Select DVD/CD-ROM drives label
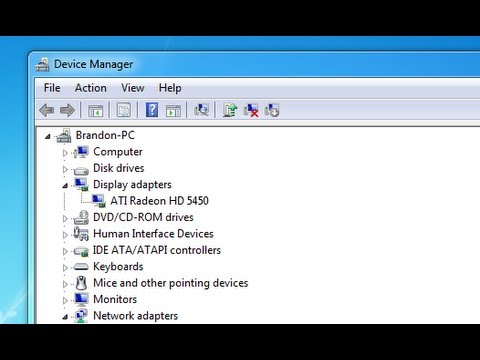480x360 pixels. [143, 217]
